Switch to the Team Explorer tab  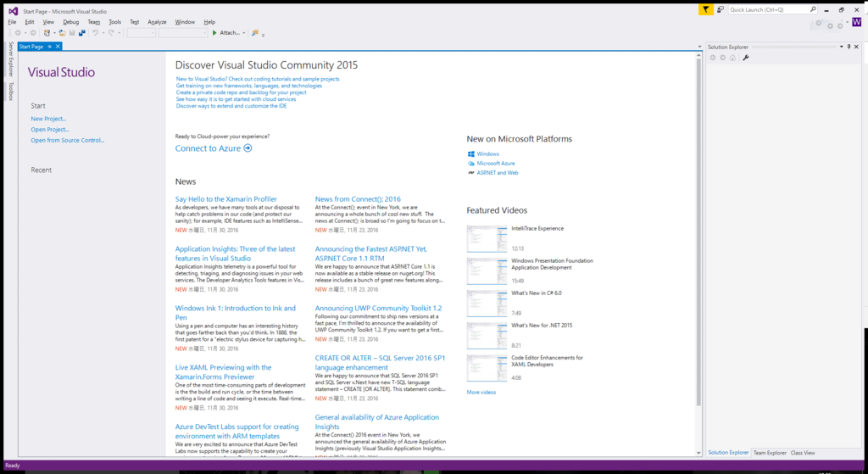point(770,453)
